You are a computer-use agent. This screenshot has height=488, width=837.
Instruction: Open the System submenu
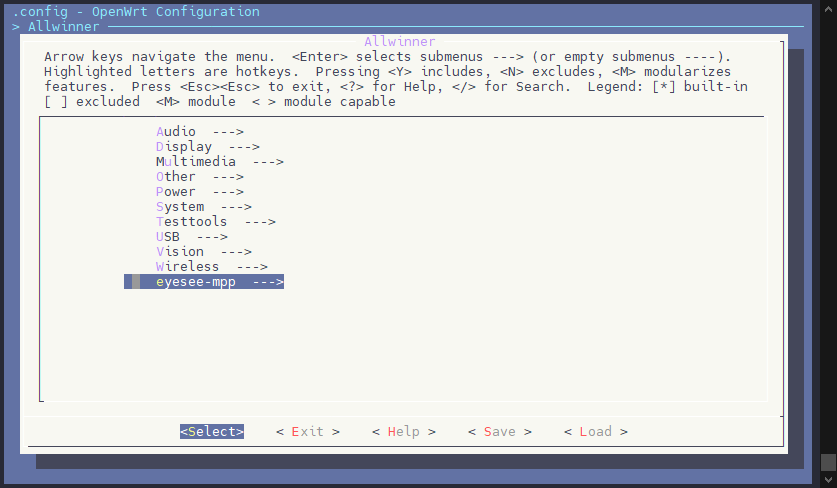tap(203, 206)
